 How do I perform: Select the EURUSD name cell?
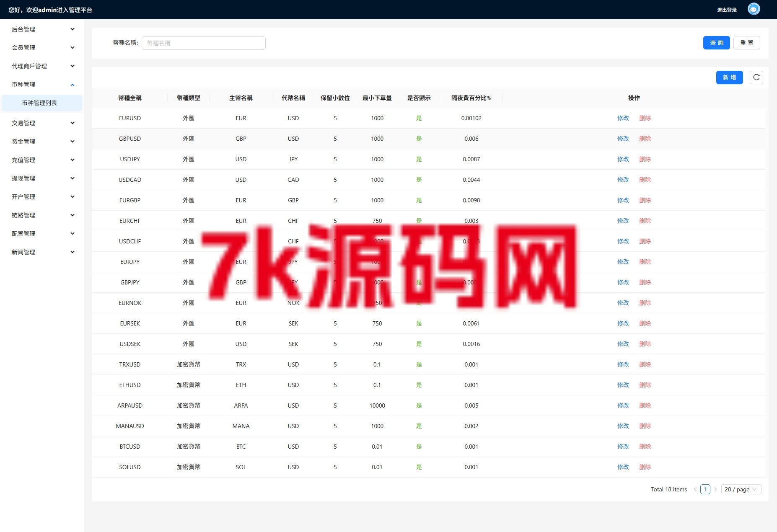pyautogui.click(x=130, y=118)
